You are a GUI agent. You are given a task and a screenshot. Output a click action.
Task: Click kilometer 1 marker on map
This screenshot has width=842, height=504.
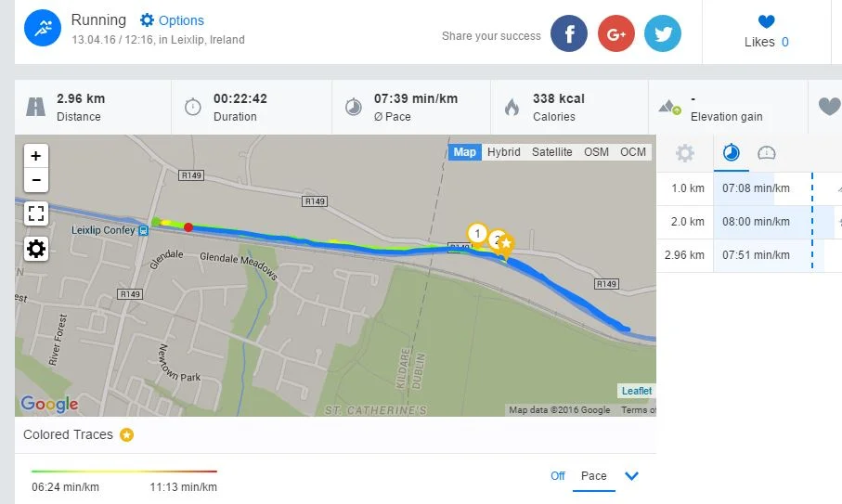click(x=477, y=232)
